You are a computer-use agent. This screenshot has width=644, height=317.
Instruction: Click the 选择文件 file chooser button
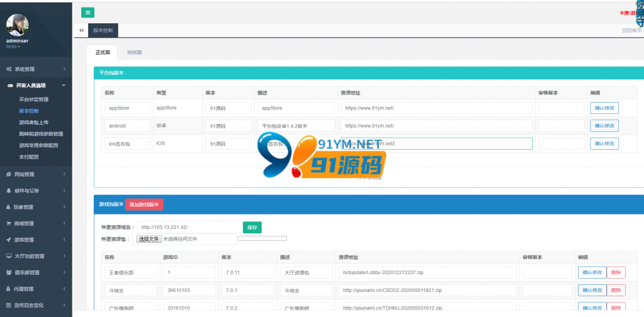(148, 239)
